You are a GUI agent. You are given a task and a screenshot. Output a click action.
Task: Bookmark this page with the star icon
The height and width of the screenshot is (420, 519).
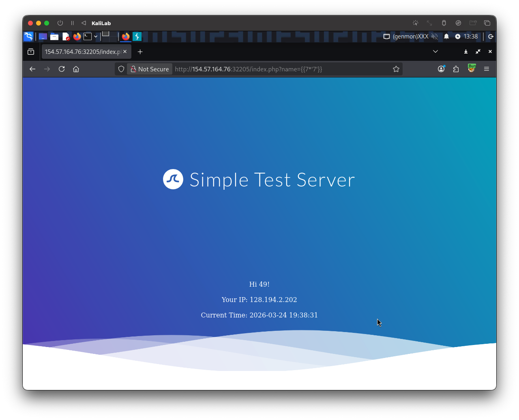pyautogui.click(x=396, y=69)
